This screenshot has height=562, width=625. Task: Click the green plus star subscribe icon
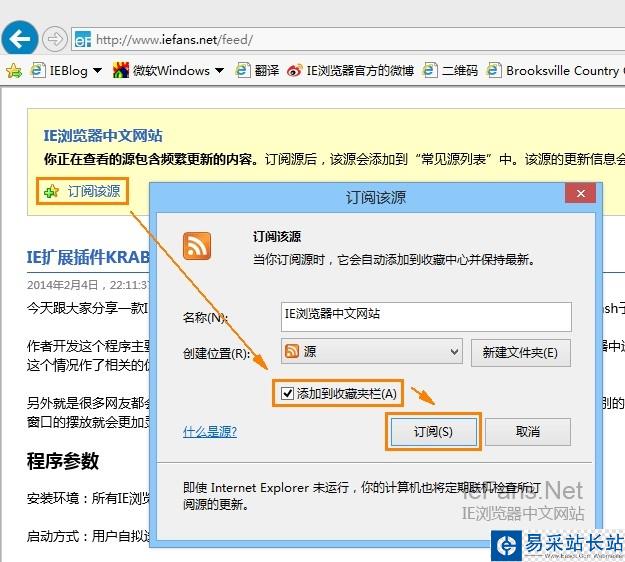pyautogui.click(x=51, y=191)
